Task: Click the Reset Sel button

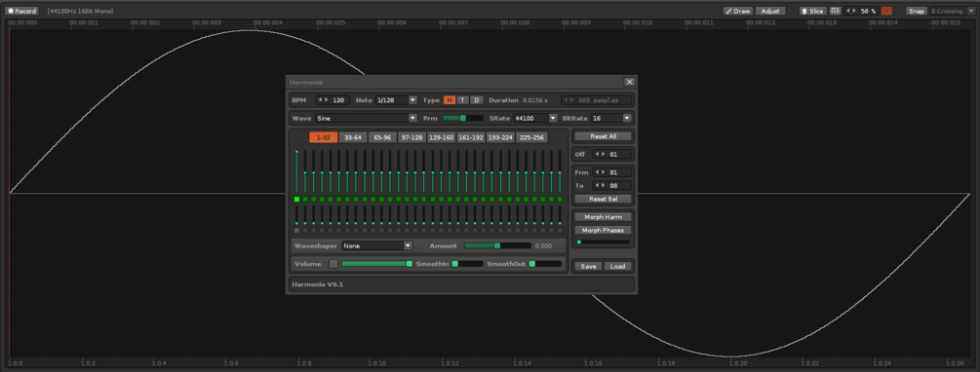Action: [604, 199]
